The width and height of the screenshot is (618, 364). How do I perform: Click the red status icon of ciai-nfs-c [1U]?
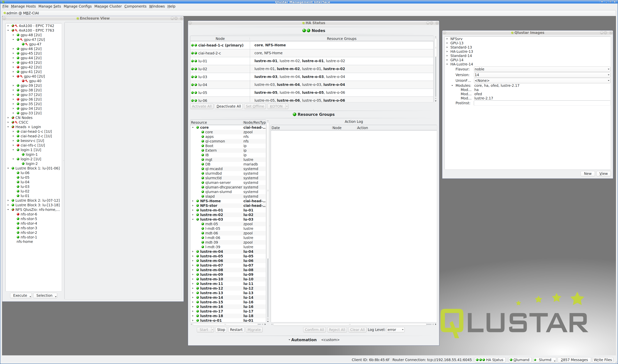[x=18, y=145]
